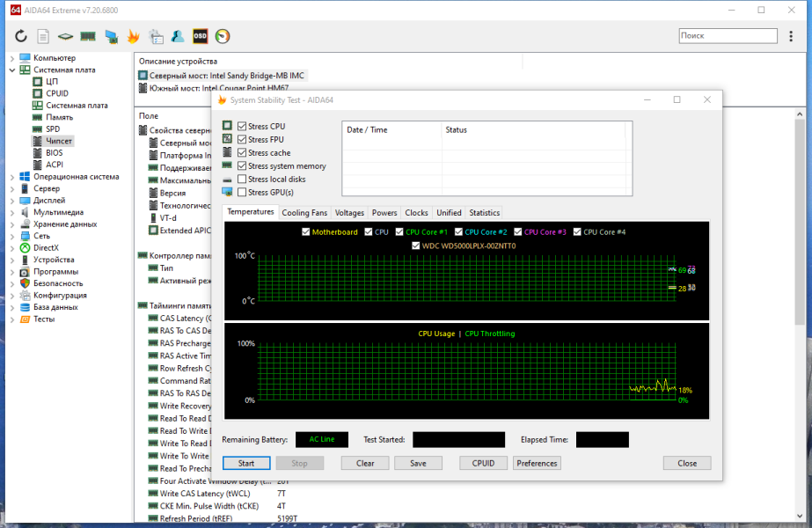
Task: Toggle Stress system memory checkbox
Action: click(242, 165)
